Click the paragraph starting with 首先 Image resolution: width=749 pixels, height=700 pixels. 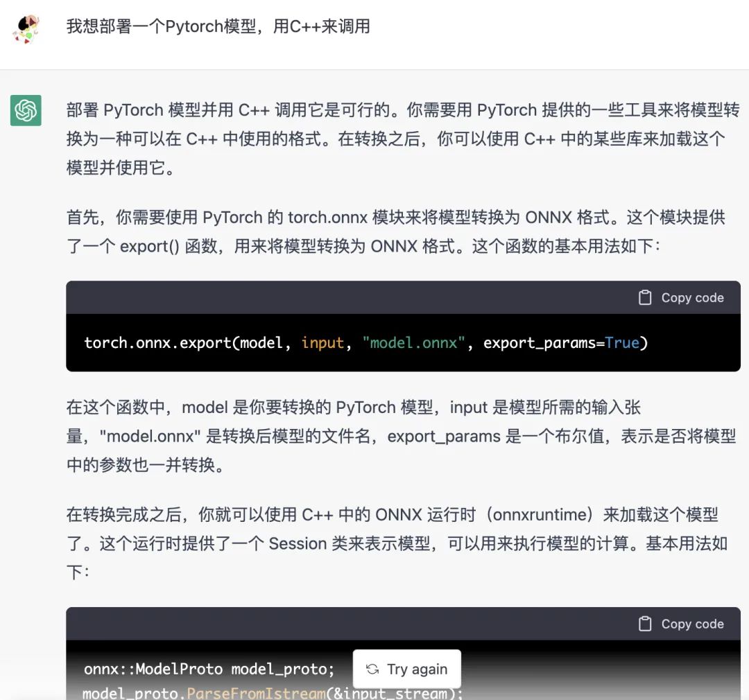[x=395, y=231]
